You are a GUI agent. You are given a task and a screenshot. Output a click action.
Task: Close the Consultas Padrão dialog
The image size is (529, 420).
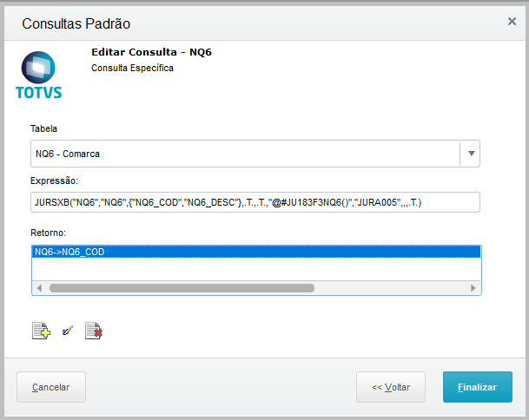tap(512, 22)
